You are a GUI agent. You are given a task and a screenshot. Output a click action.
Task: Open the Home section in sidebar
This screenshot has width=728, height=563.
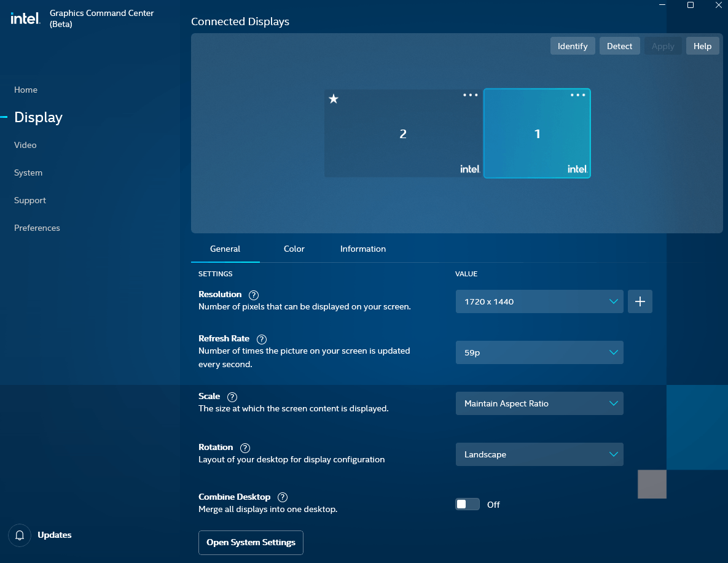pos(25,90)
